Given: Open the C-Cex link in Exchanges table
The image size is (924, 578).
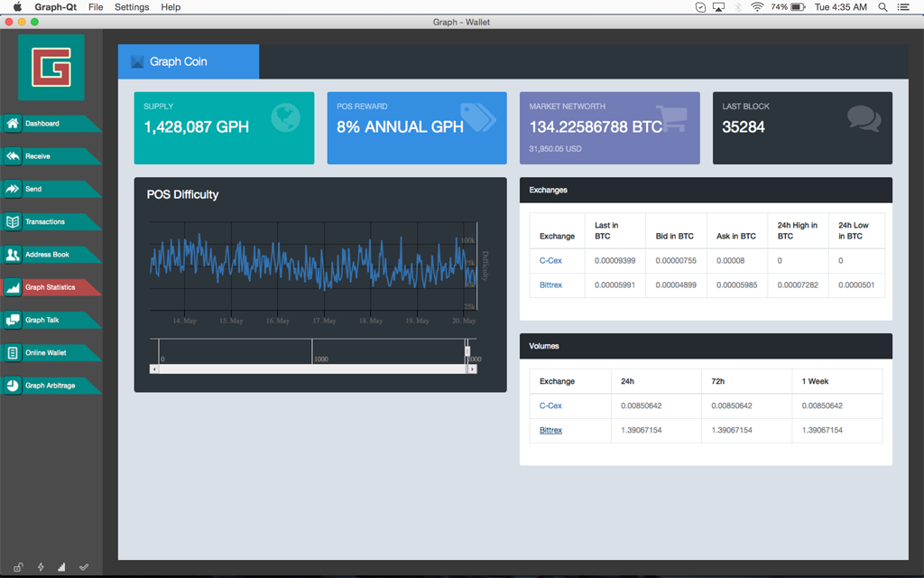Looking at the screenshot, I should 550,260.
